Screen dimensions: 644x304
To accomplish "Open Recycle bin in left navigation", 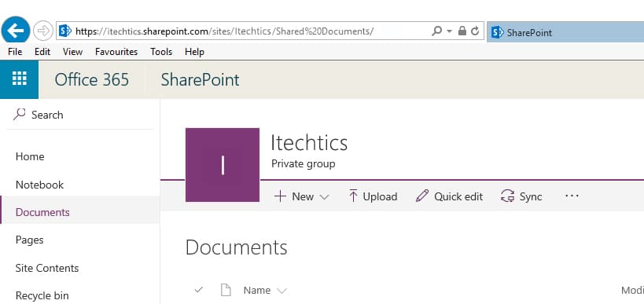I will point(42,295).
